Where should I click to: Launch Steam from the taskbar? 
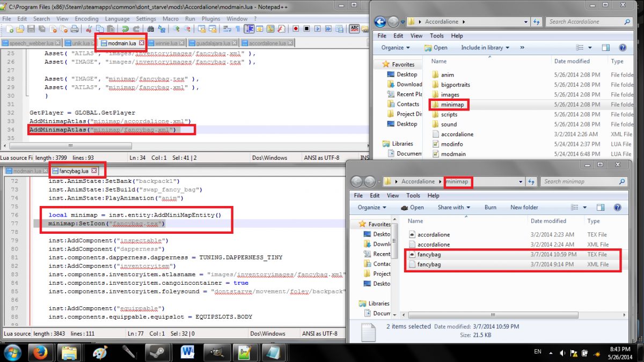coord(156,352)
